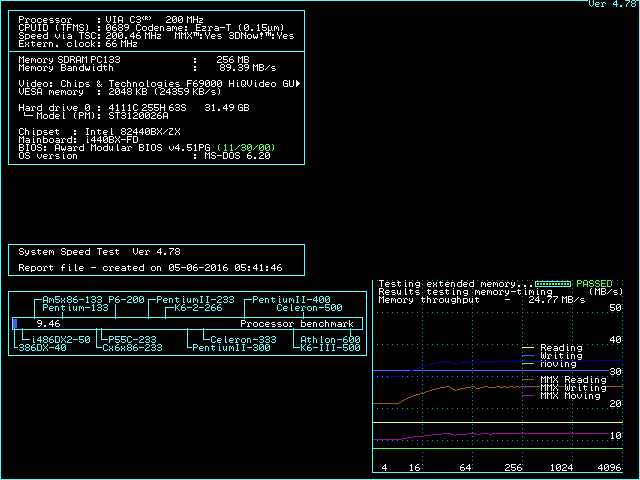Click the Extern. clock 66 MHz line
The image size is (640, 480).
coord(78,44)
